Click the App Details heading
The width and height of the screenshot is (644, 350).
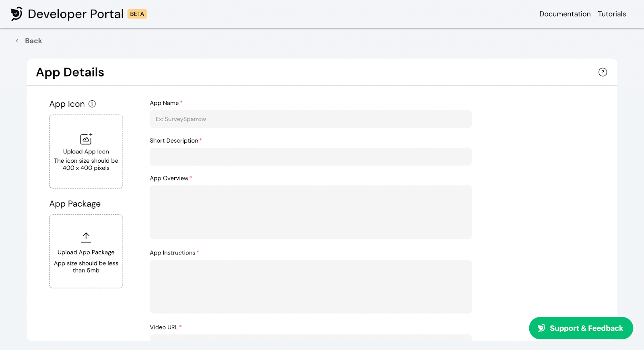(x=70, y=72)
